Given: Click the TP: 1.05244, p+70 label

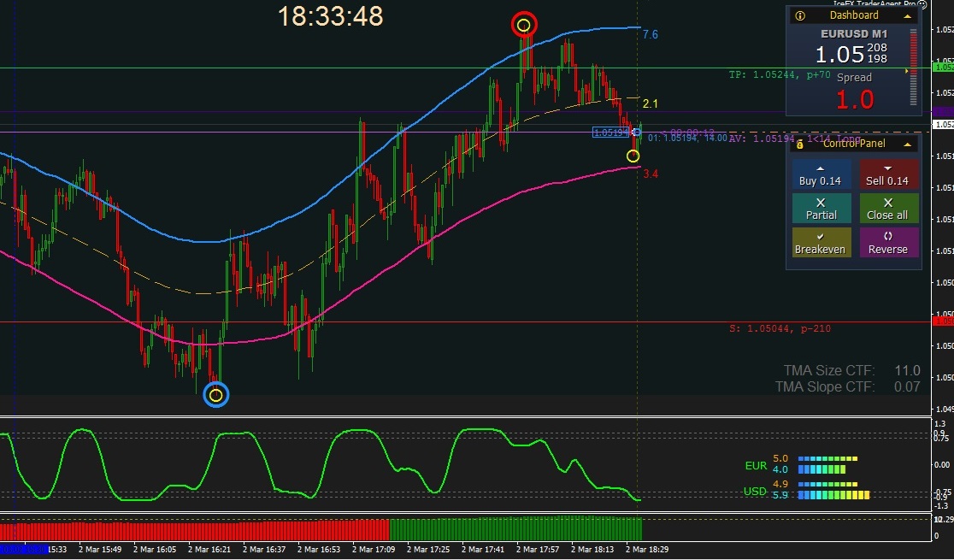Looking at the screenshot, I should (780, 75).
